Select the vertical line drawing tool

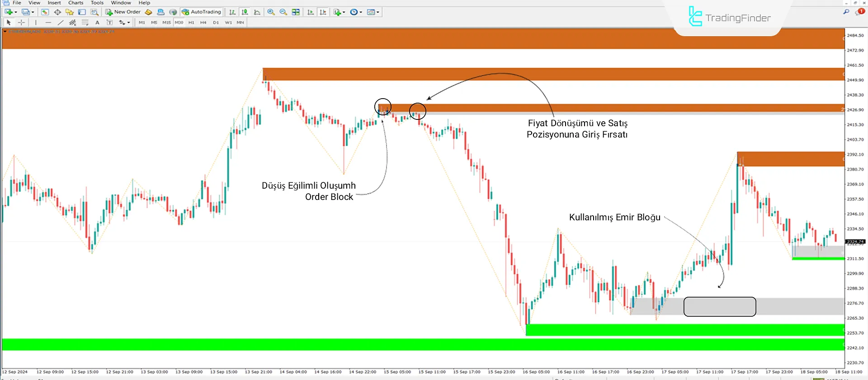click(35, 22)
